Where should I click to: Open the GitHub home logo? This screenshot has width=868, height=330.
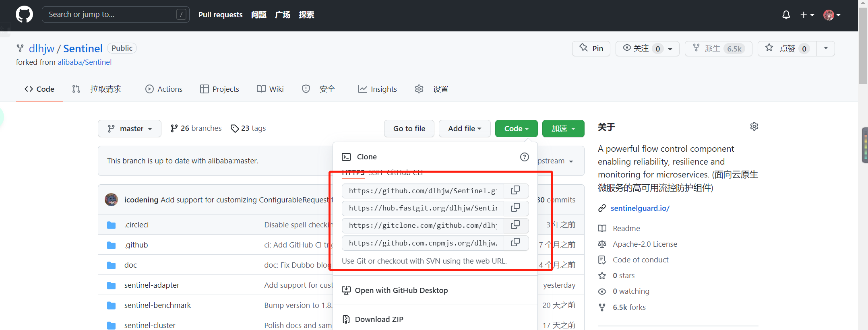[x=24, y=14]
